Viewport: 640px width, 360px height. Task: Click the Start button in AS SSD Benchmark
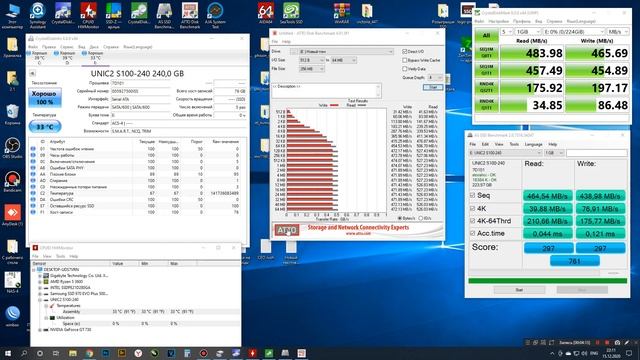tap(519, 290)
